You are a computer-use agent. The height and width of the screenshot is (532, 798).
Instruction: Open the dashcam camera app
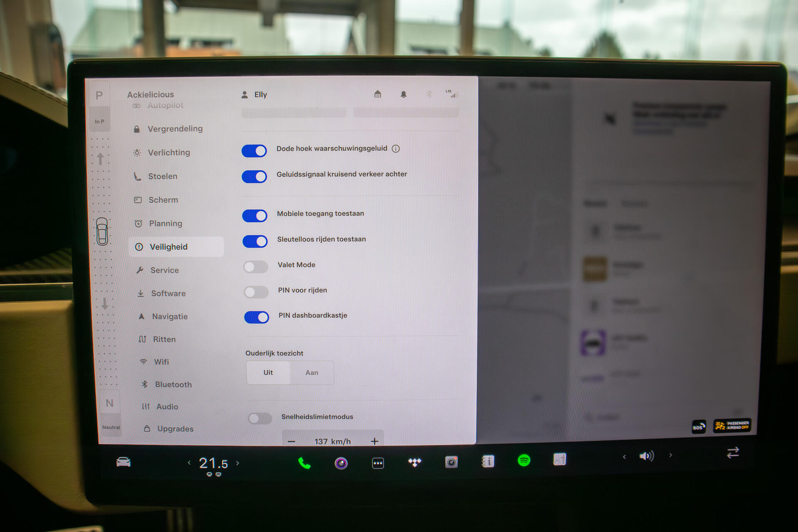click(x=451, y=462)
